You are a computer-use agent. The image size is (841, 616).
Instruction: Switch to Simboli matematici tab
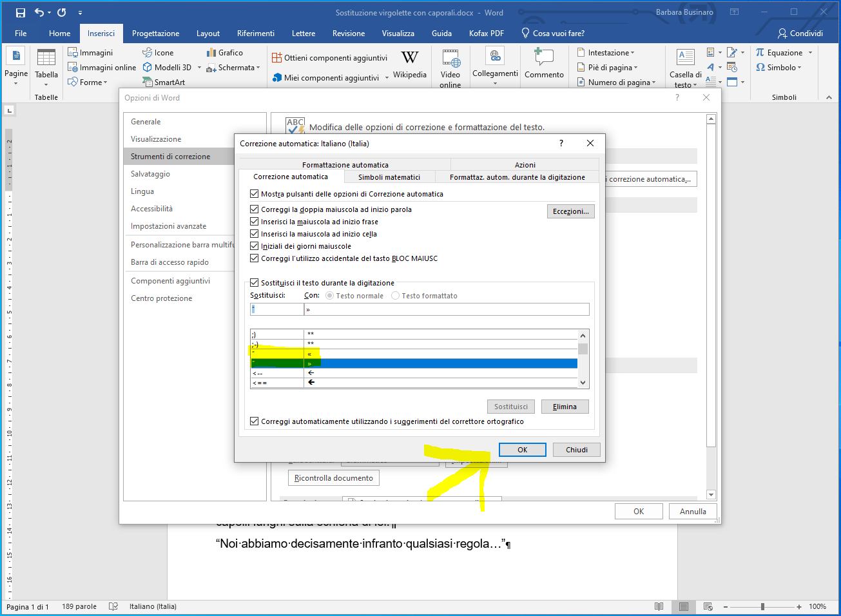389,177
